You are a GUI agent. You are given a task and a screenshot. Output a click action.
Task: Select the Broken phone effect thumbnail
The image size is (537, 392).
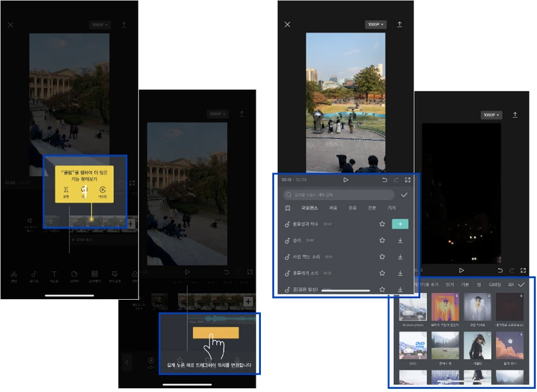coord(413,307)
